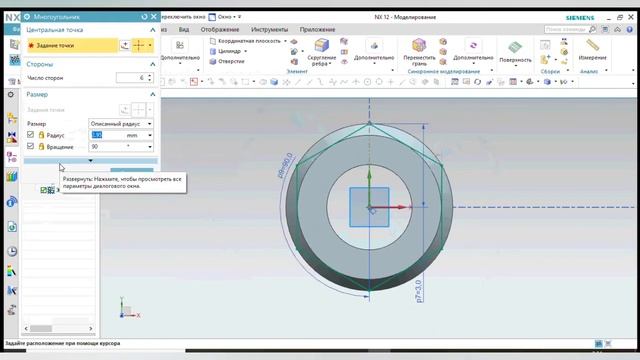Select the Цилиндр feature tool

[x=225, y=51]
